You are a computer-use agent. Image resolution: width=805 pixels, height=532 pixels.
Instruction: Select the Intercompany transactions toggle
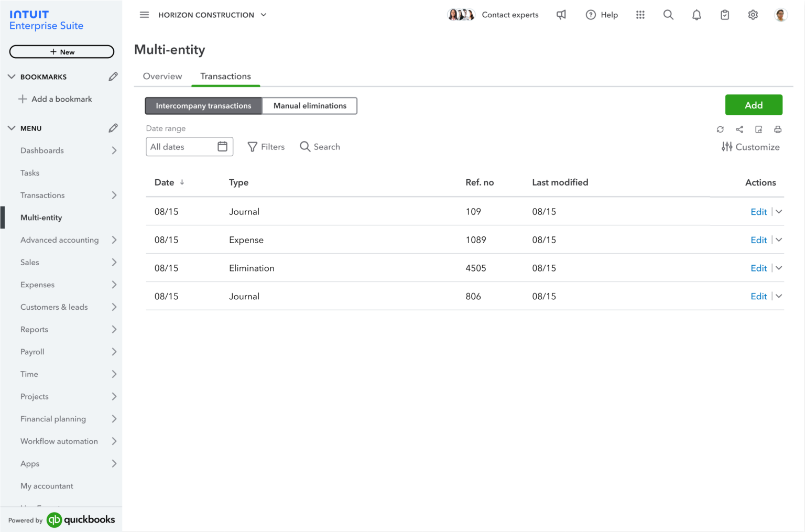click(203, 106)
